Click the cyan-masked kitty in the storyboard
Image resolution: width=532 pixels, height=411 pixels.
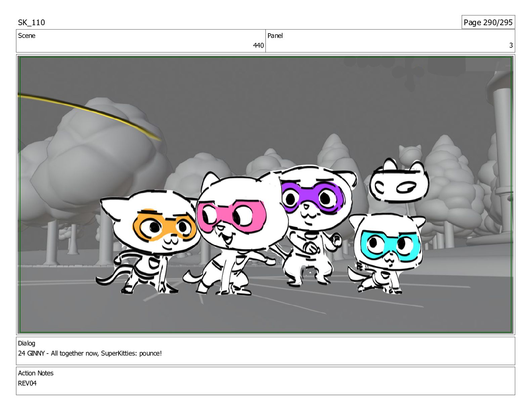(x=386, y=254)
